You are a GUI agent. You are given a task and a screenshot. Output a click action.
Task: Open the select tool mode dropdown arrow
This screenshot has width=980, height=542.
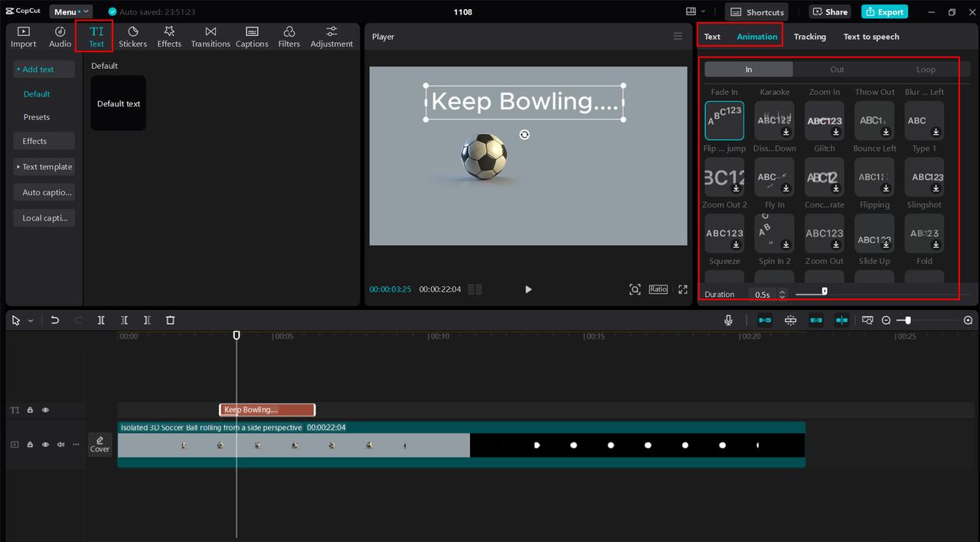click(x=31, y=321)
